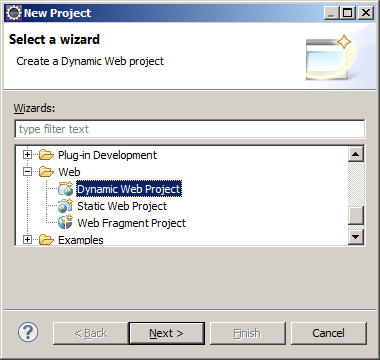The image size is (380, 360).
Task: Click the Web Fragment Project icon
Action: 65,223
